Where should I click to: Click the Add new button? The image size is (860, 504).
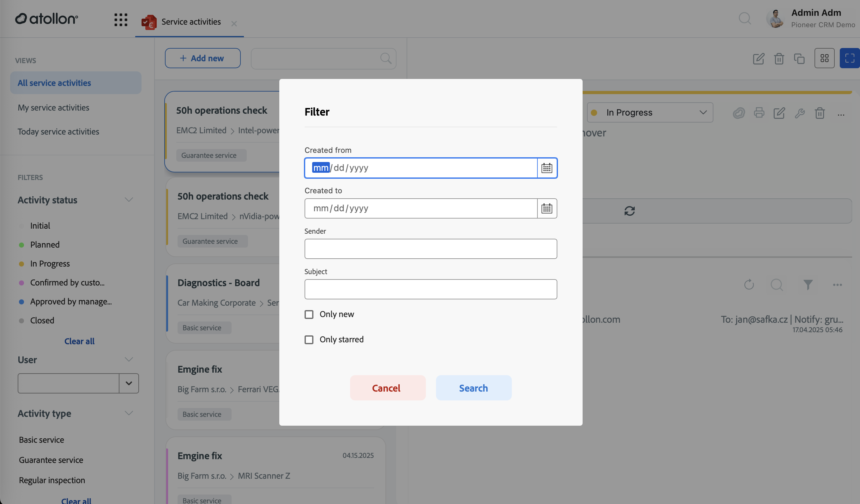coord(203,58)
